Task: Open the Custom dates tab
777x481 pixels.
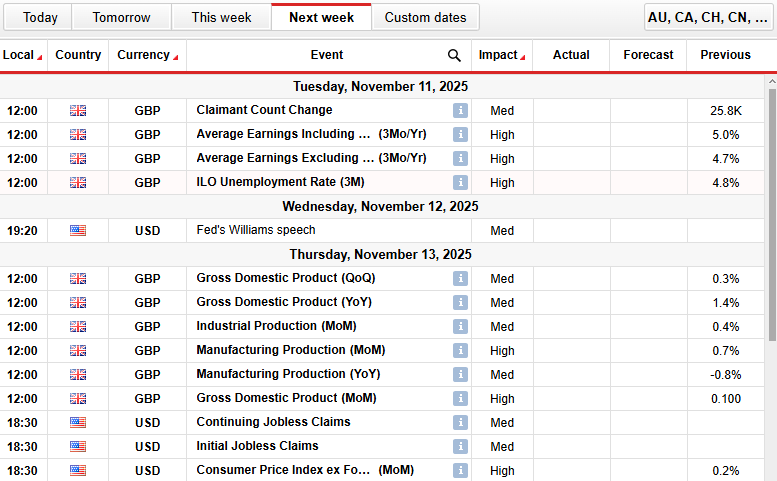Action: pos(425,17)
